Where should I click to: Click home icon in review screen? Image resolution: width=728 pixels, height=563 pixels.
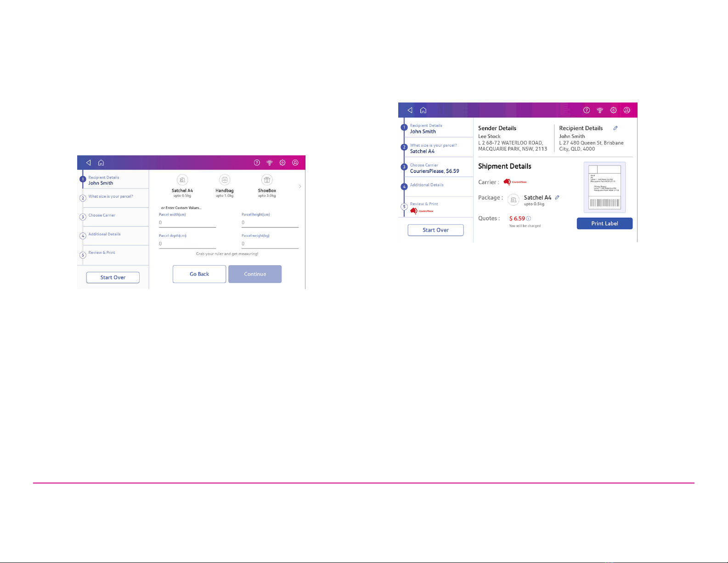[423, 110]
